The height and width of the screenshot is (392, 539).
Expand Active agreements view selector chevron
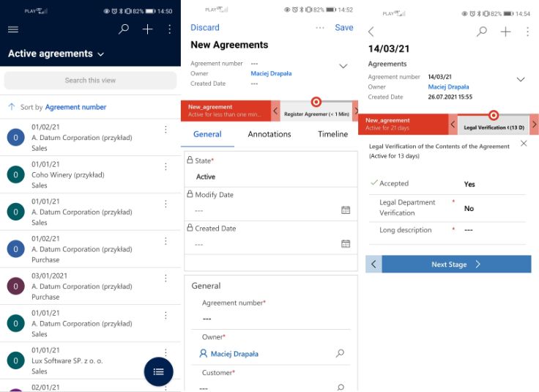[101, 54]
